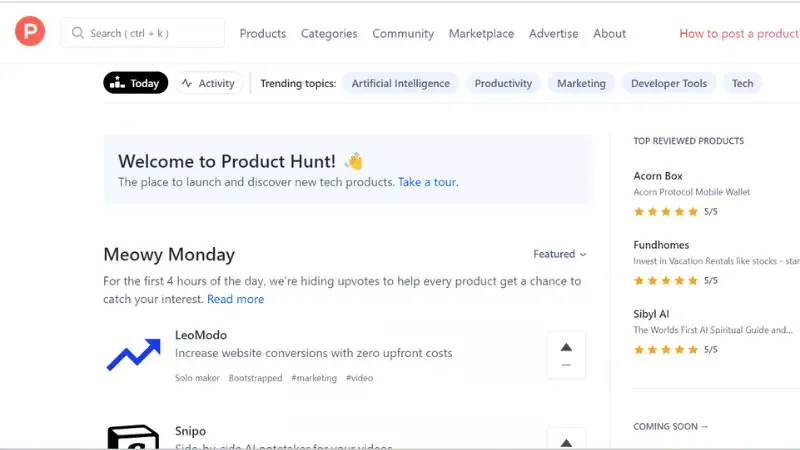The image size is (800, 450).
Task: Open the LeoModo product title
Action: point(201,335)
